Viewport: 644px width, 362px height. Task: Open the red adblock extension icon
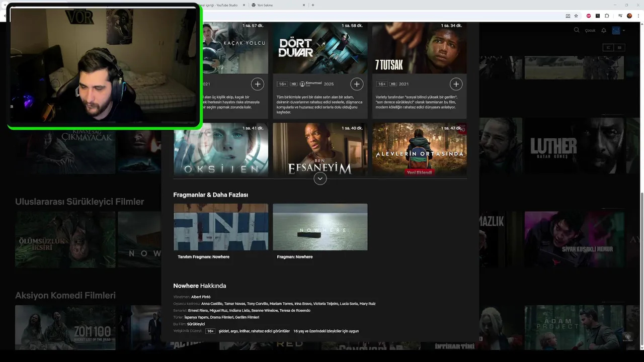click(589, 16)
